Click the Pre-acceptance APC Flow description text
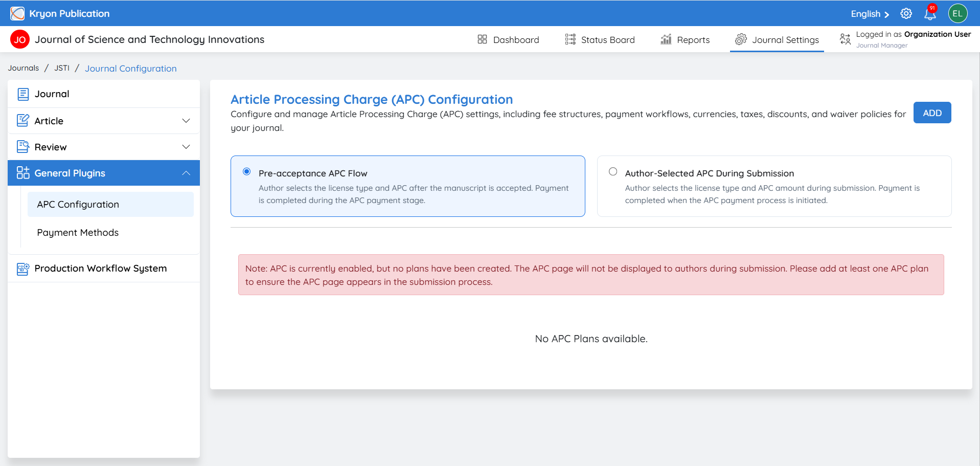Viewport: 980px width, 466px height. pyautogui.click(x=414, y=194)
